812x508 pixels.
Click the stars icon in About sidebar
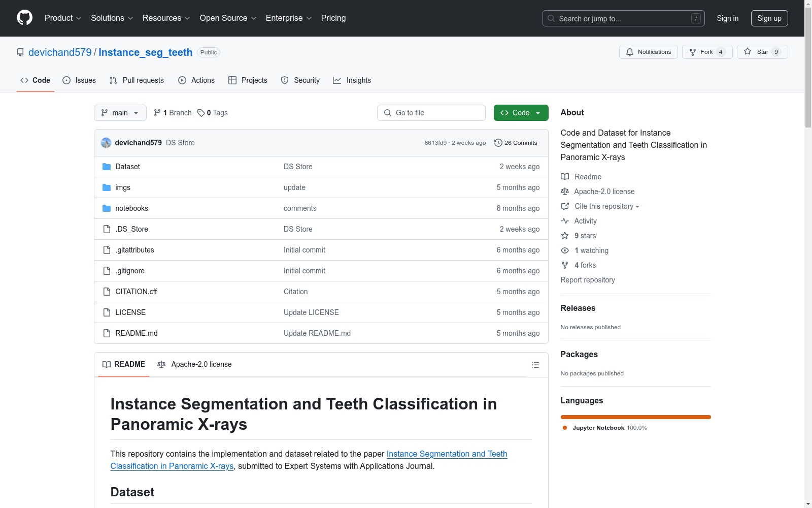pos(565,236)
